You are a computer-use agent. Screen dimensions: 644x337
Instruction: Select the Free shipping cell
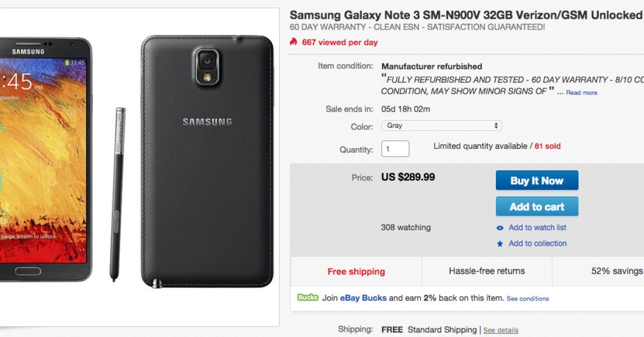click(x=356, y=272)
